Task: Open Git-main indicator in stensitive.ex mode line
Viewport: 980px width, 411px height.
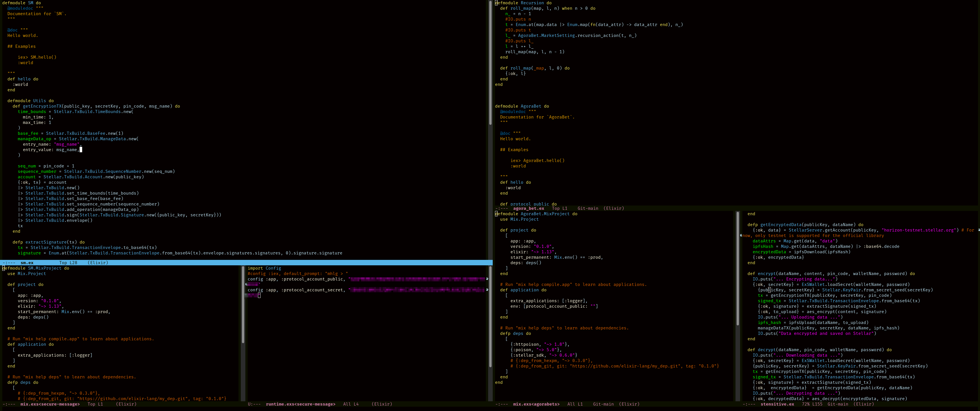Action: tap(837, 404)
